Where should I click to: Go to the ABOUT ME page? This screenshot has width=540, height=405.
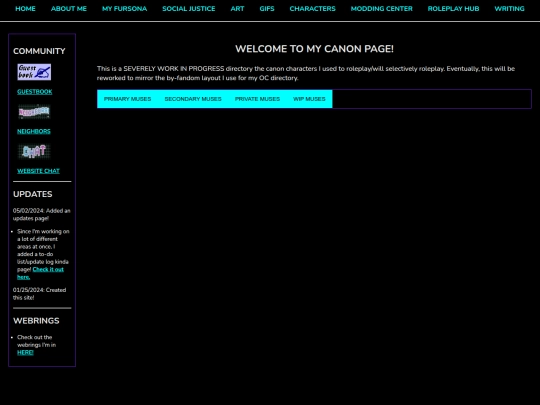click(x=69, y=9)
